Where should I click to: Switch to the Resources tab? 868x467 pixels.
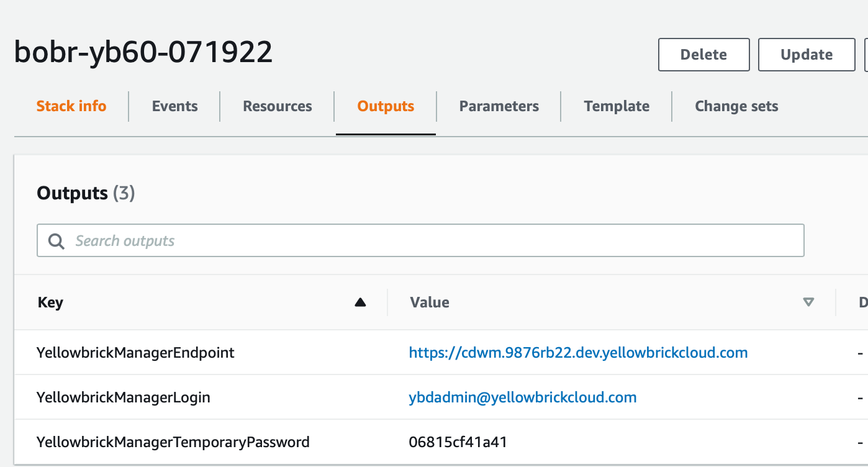point(278,106)
